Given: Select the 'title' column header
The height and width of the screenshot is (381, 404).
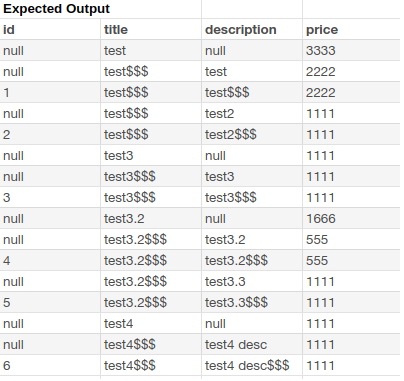Looking at the screenshot, I should [151, 30].
